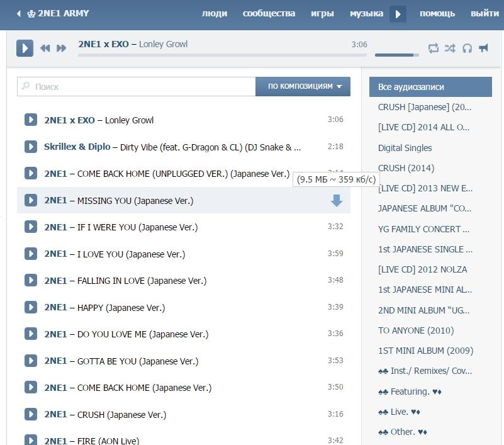Open Other album in sidebar
Screen dimensions: 504x445
pyautogui.click(x=403, y=432)
